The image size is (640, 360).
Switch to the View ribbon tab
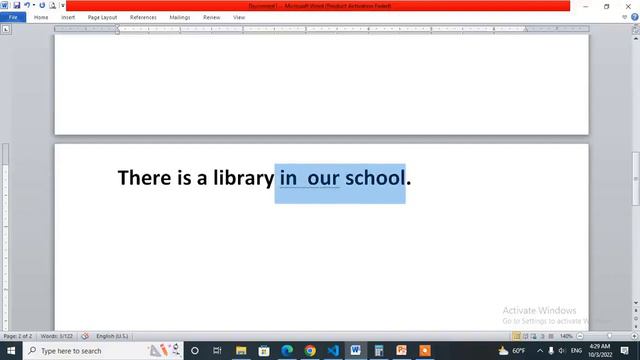coord(239,18)
